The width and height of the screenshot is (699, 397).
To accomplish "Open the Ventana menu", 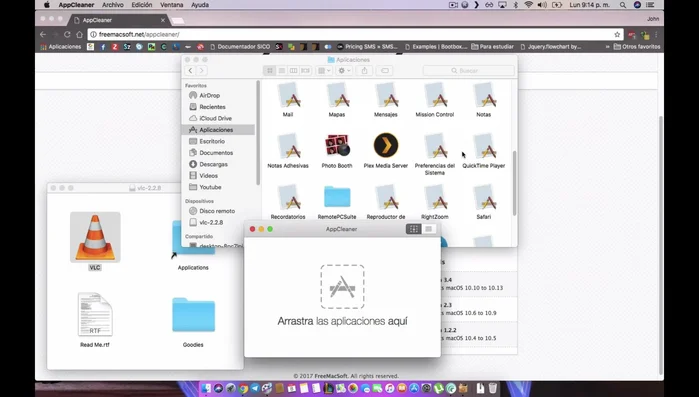I will pos(172,5).
